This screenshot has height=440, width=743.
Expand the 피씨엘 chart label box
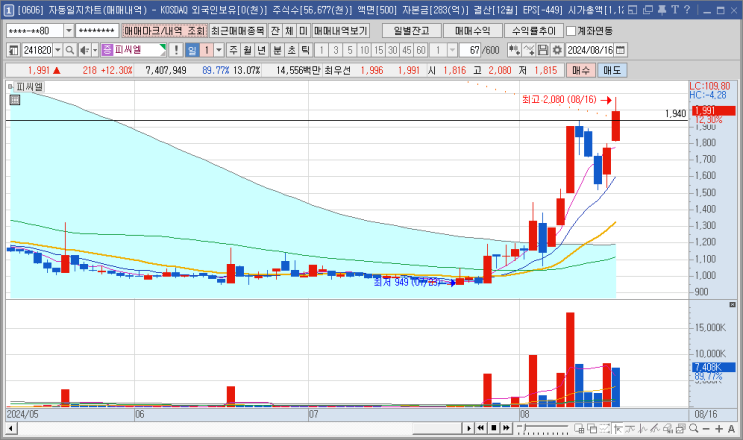[x=10, y=87]
